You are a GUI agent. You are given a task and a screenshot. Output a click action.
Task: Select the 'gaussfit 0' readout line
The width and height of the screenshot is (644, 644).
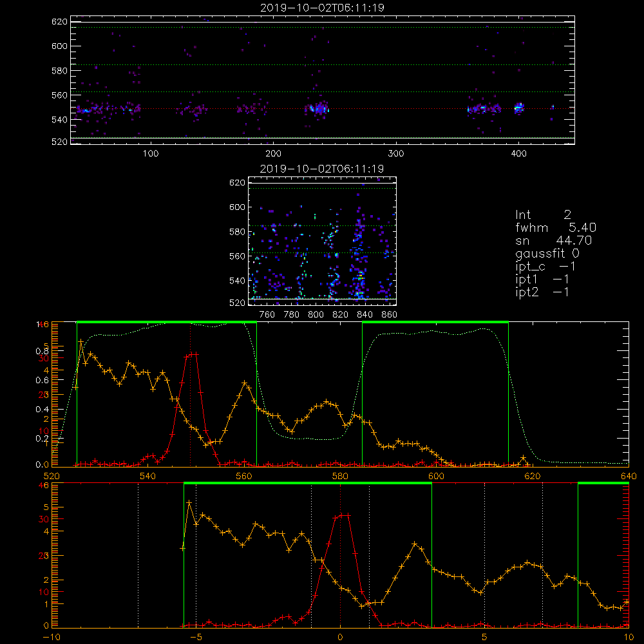click(547, 253)
